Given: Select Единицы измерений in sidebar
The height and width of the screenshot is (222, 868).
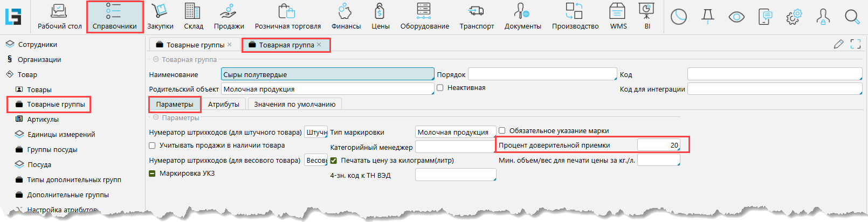Looking at the screenshot, I should 61,135.
